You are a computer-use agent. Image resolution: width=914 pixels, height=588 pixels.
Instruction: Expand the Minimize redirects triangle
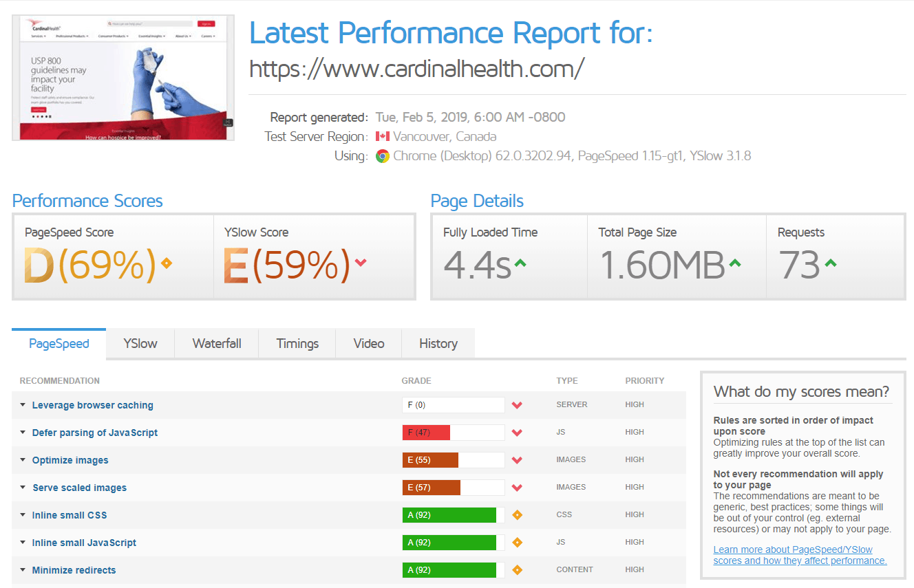tap(23, 570)
